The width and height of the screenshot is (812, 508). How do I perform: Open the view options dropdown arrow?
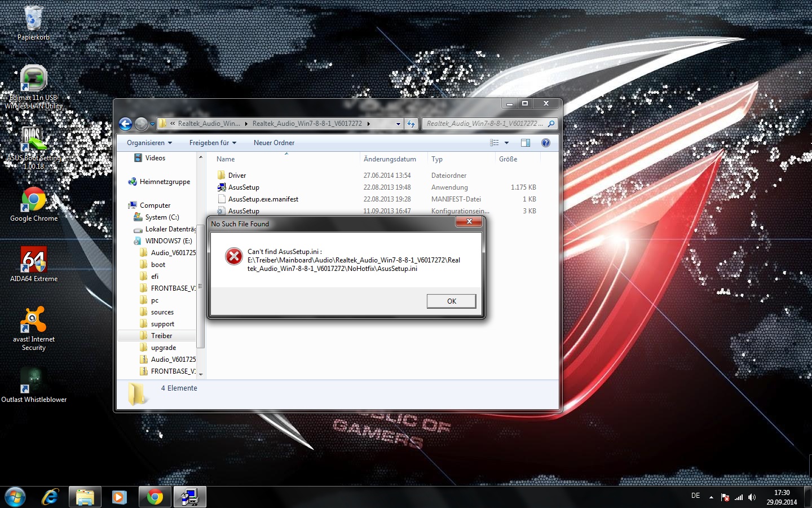(506, 143)
